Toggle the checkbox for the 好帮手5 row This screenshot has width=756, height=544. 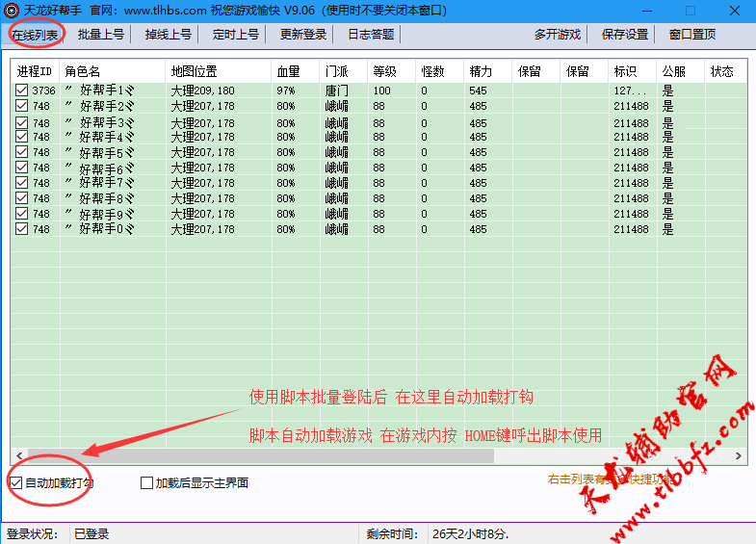tap(22, 152)
